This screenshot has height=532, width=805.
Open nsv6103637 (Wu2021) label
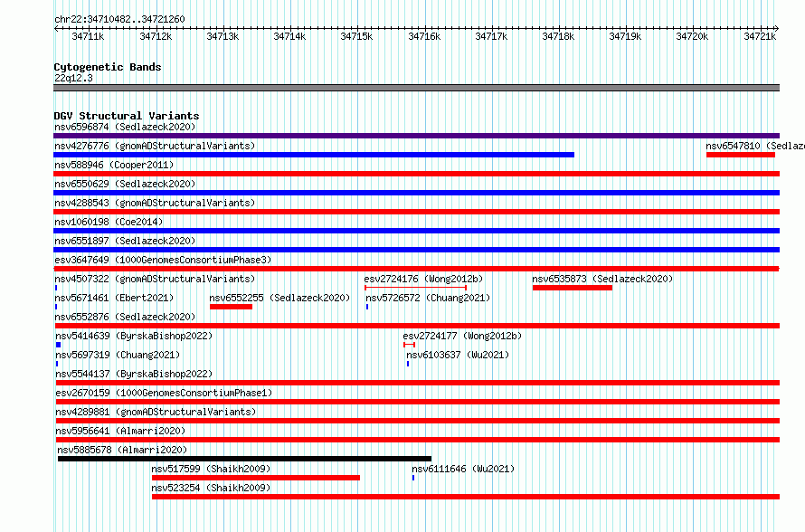pos(458,355)
